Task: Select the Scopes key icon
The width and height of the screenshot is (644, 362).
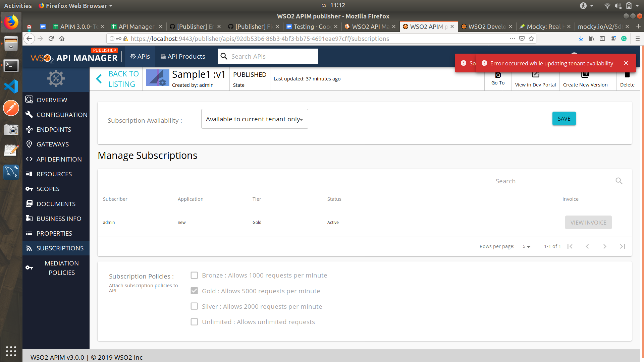Action: (29, 189)
